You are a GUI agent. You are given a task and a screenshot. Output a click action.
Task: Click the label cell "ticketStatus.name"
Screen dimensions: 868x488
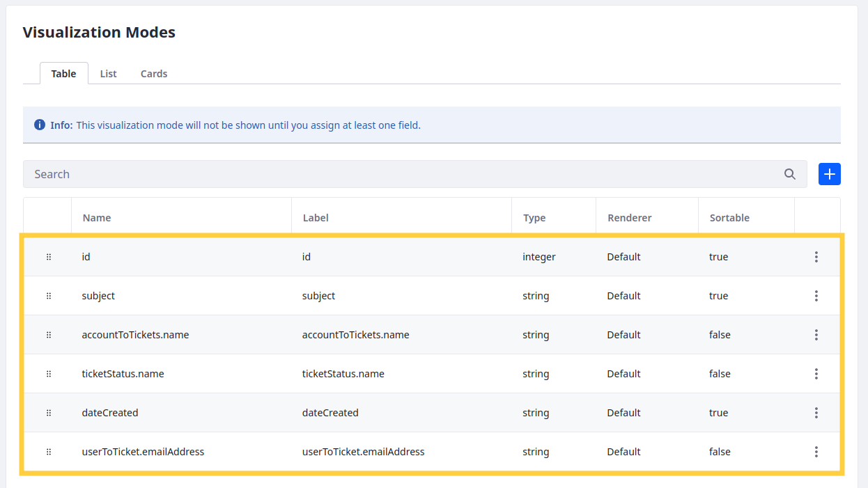[343, 374]
